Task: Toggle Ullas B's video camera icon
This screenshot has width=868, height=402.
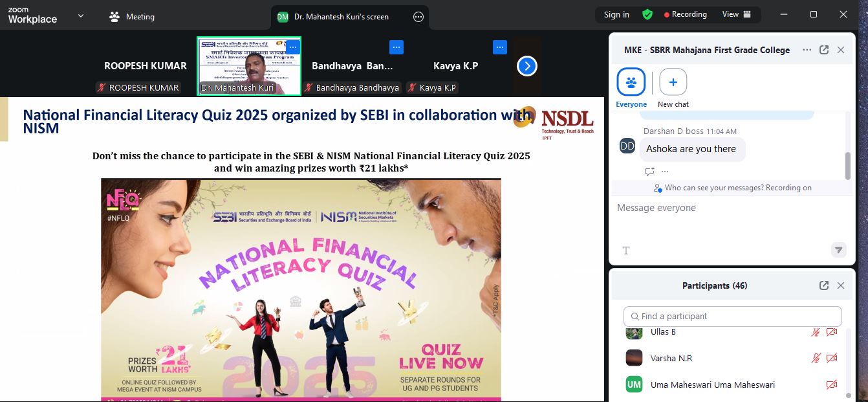Action: 832,332
